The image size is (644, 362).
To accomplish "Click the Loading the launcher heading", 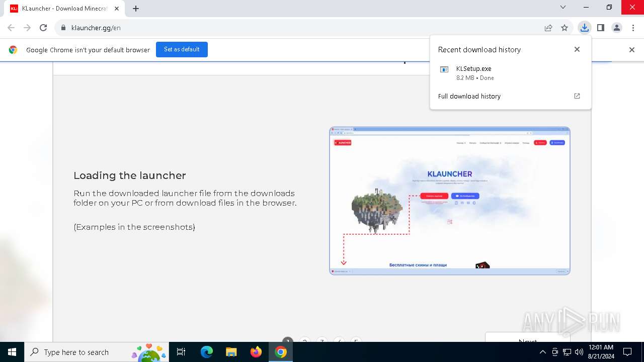I will tap(130, 175).
